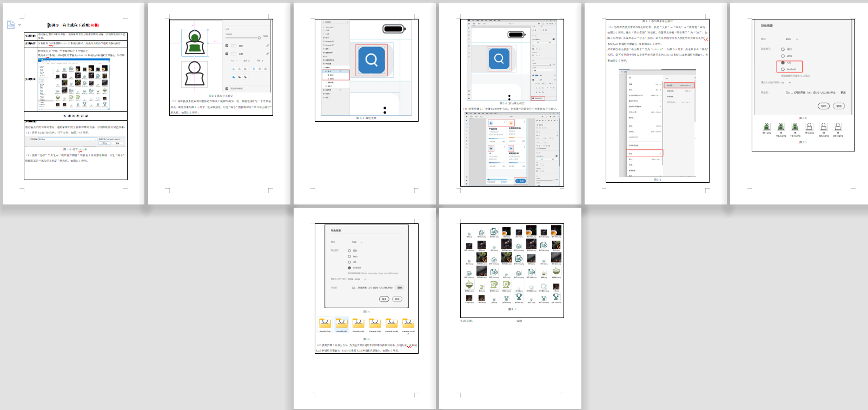Open the PNG format dropdown in the page seven export dialog
Viewport: 868px width, 410px height.
pos(357,242)
